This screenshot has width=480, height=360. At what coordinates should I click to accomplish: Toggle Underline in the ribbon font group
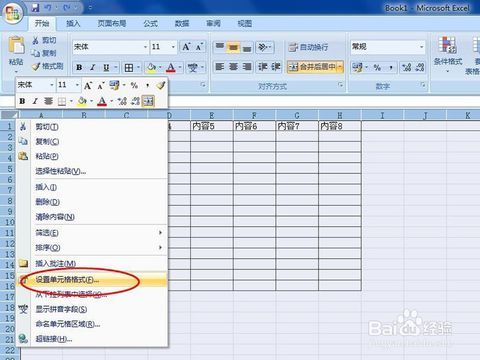click(106, 68)
